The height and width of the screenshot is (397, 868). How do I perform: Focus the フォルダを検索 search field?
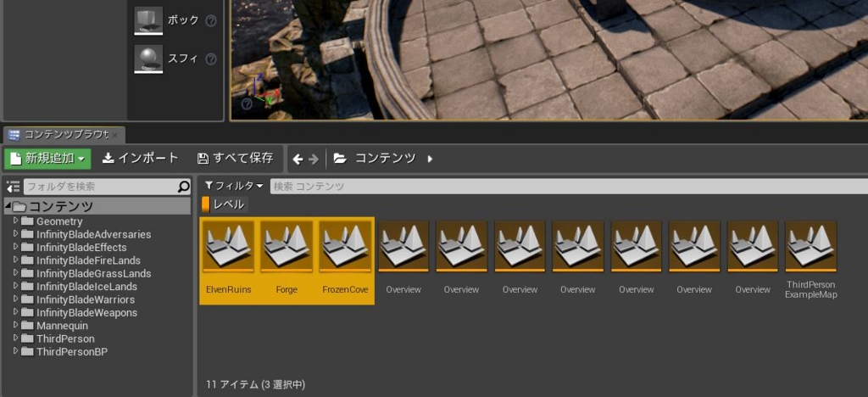point(100,187)
